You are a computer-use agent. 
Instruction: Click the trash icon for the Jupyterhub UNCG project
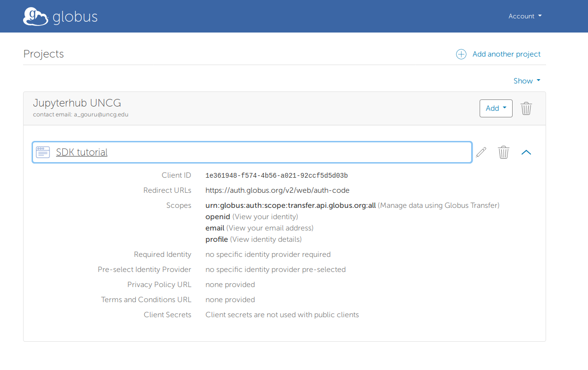526,108
